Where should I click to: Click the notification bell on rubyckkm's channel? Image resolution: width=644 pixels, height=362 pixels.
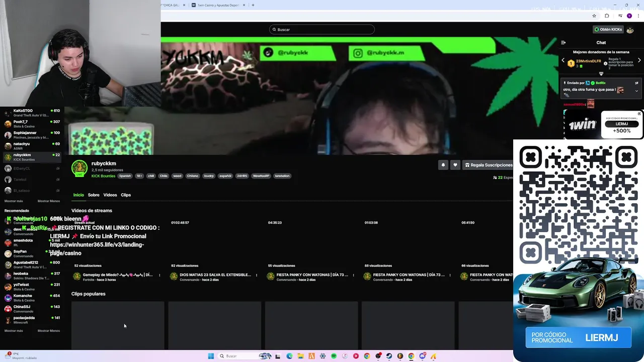click(443, 165)
